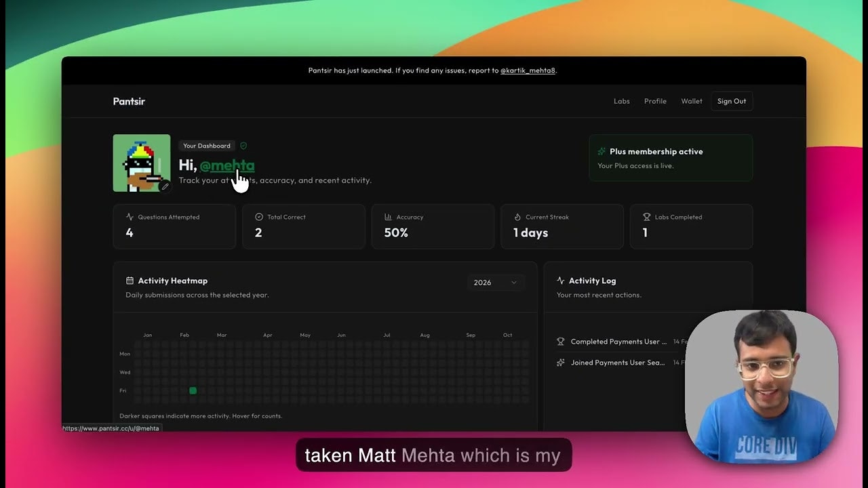Click Questions Attempted value 4
868x488 pixels.
[130, 232]
